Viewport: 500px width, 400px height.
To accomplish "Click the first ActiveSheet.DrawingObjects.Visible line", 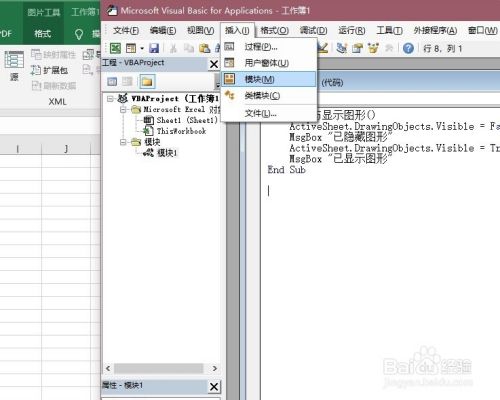I will coord(394,126).
